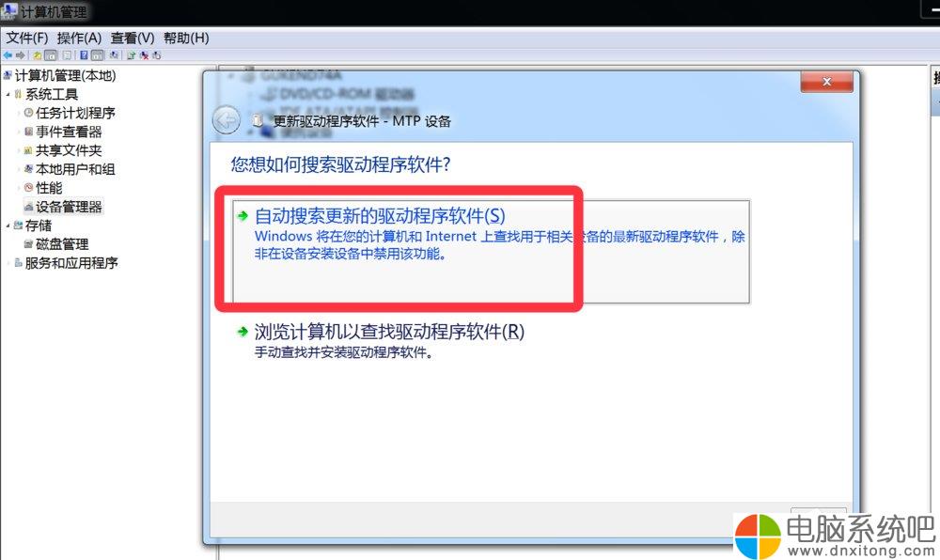Open the 操作(A) menu
The image size is (940, 560).
[x=79, y=38]
